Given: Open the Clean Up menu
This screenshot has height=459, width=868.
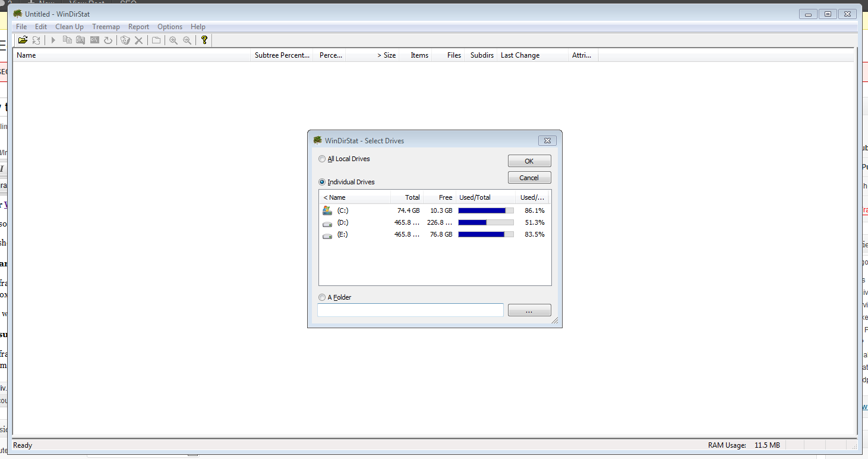Looking at the screenshot, I should click(x=70, y=27).
